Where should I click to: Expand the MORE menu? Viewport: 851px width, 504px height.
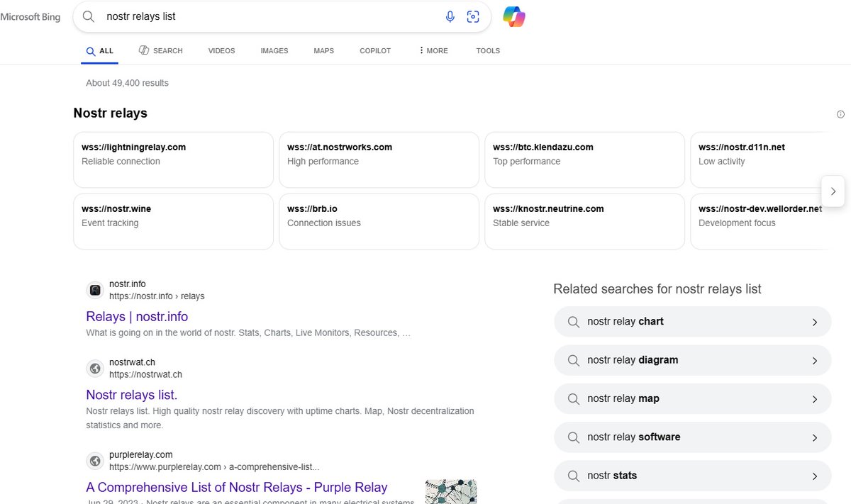433,51
